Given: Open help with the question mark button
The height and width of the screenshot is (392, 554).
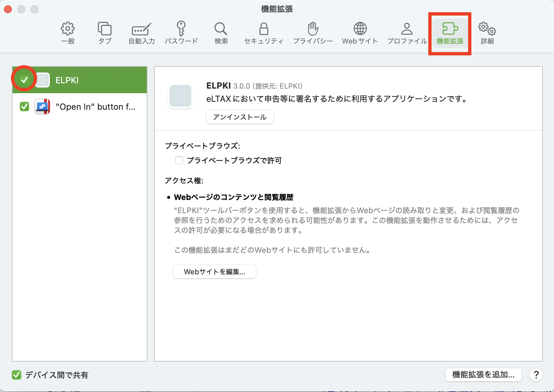Looking at the screenshot, I should [536, 375].
